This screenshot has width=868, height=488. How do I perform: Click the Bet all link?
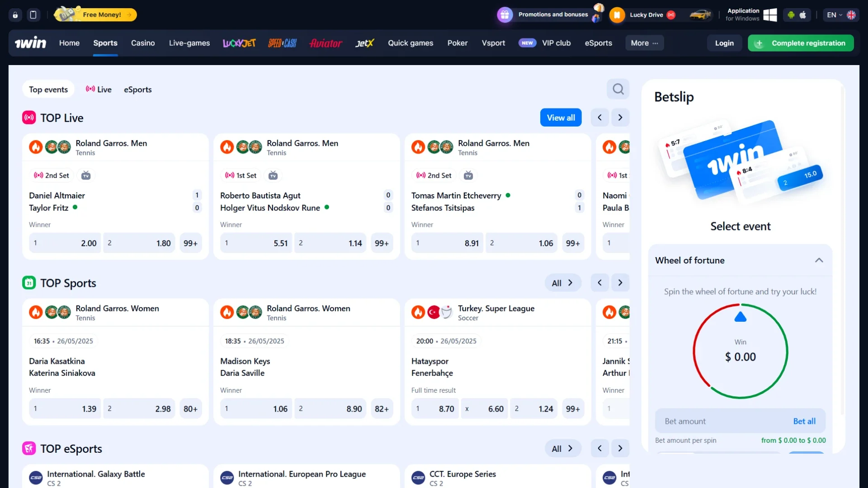point(804,421)
